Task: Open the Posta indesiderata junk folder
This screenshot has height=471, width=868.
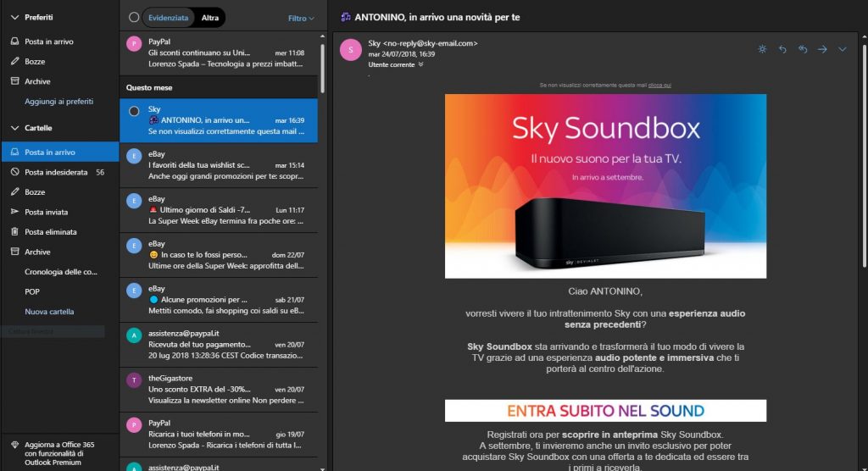Action: point(56,172)
